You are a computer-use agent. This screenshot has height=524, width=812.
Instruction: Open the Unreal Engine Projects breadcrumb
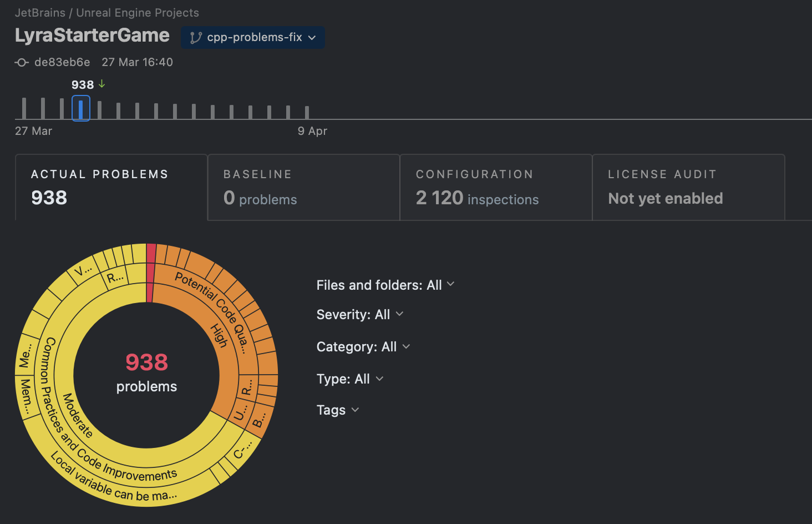coord(138,13)
